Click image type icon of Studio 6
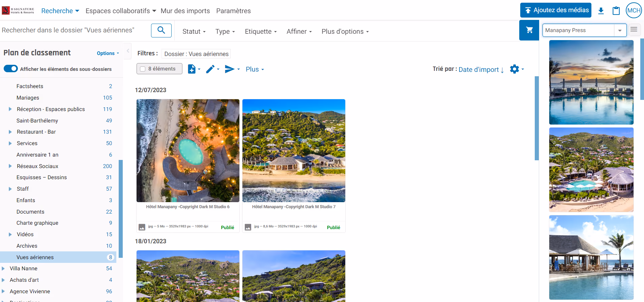 (x=142, y=227)
